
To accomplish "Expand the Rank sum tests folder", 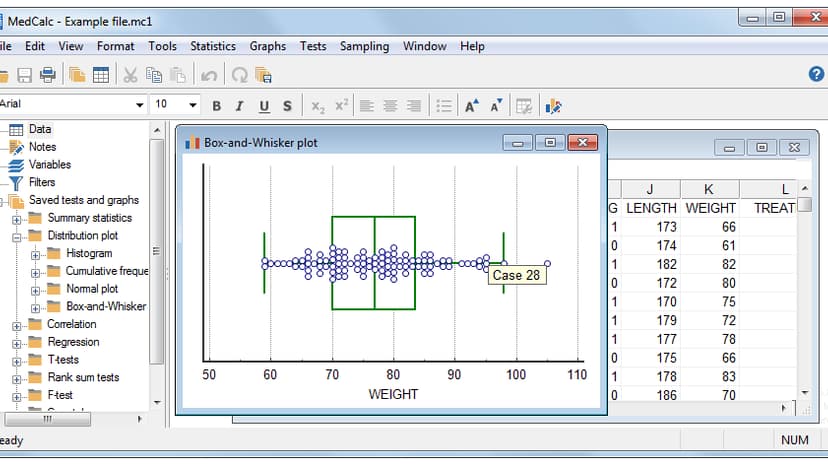I will coord(17,379).
